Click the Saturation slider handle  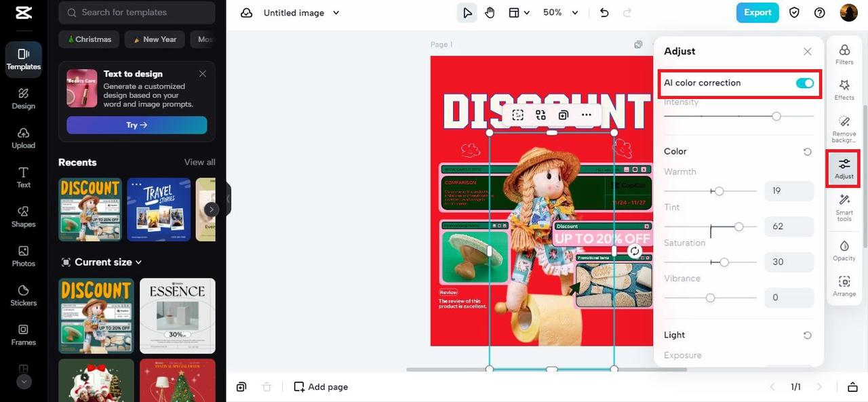(x=724, y=262)
